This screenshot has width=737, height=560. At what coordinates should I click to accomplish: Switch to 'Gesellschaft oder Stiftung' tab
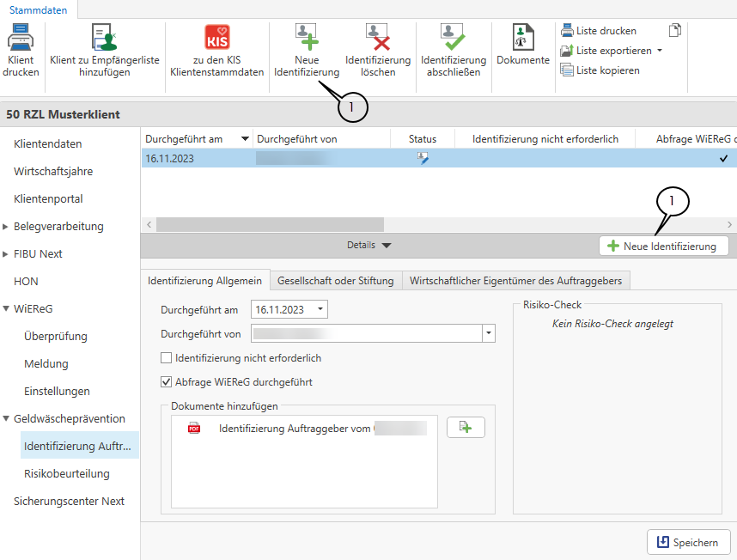click(335, 281)
